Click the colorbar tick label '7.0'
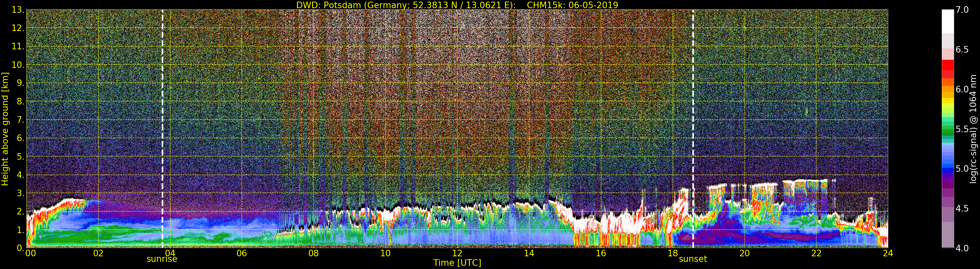 click(x=962, y=10)
